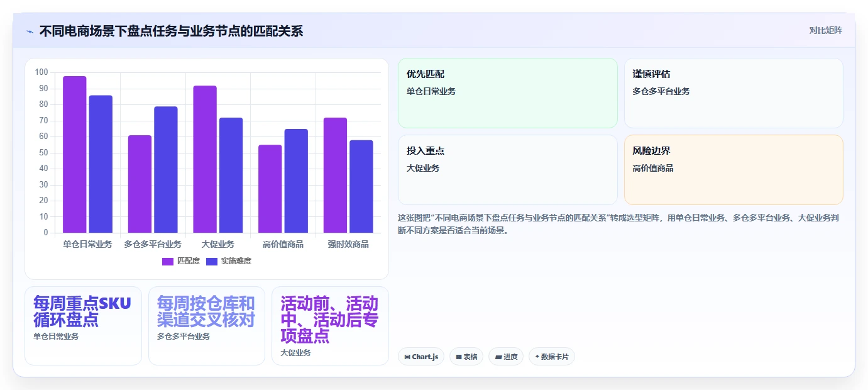Click the purple 匹配度 bar for 强时效商品
Image resolution: width=868 pixels, height=390 pixels.
pos(335,175)
